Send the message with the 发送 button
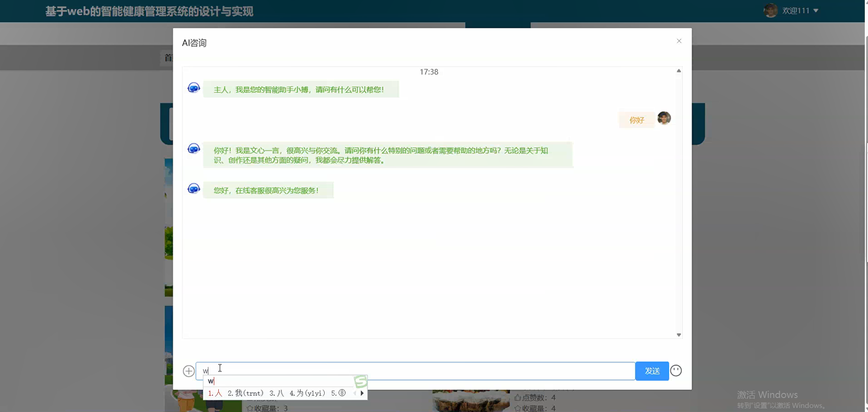 coord(651,371)
